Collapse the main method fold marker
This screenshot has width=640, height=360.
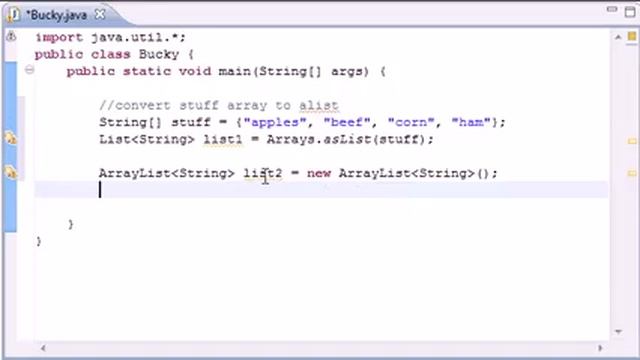pos(29,70)
